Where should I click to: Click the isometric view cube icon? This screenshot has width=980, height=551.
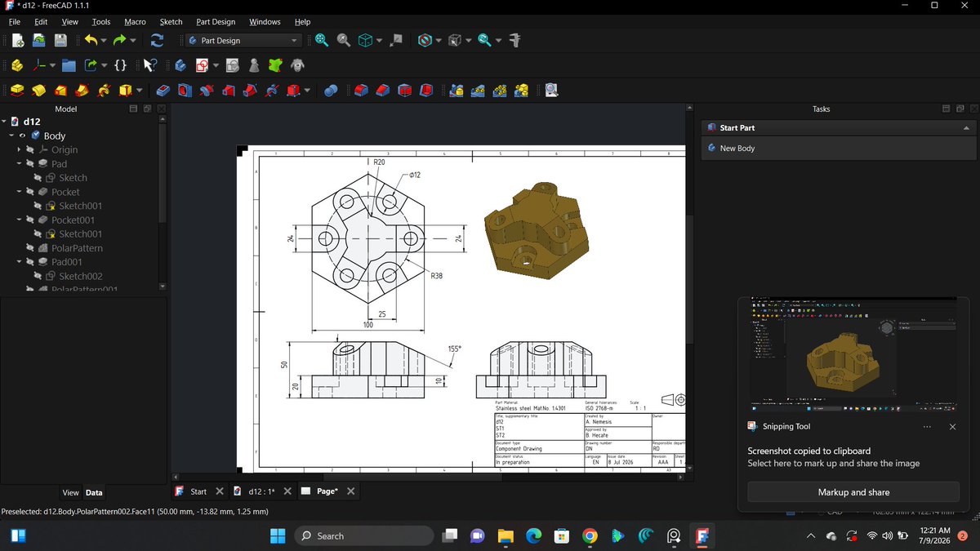pyautogui.click(x=367, y=40)
